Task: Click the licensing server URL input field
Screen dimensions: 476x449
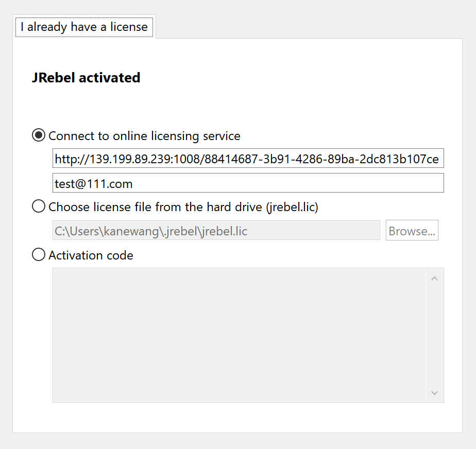Action: coord(247,159)
